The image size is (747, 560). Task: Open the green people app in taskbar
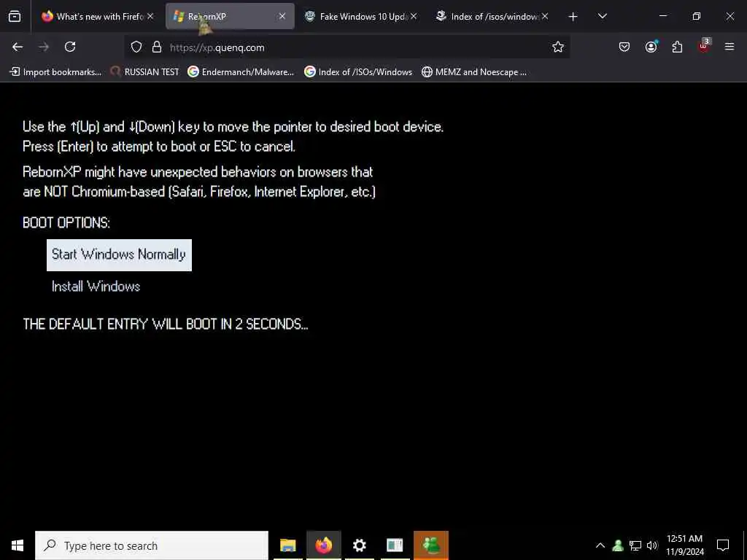(431, 545)
